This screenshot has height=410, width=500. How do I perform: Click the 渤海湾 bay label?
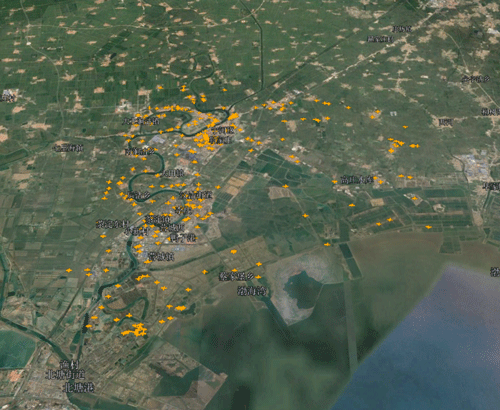click(x=252, y=291)
